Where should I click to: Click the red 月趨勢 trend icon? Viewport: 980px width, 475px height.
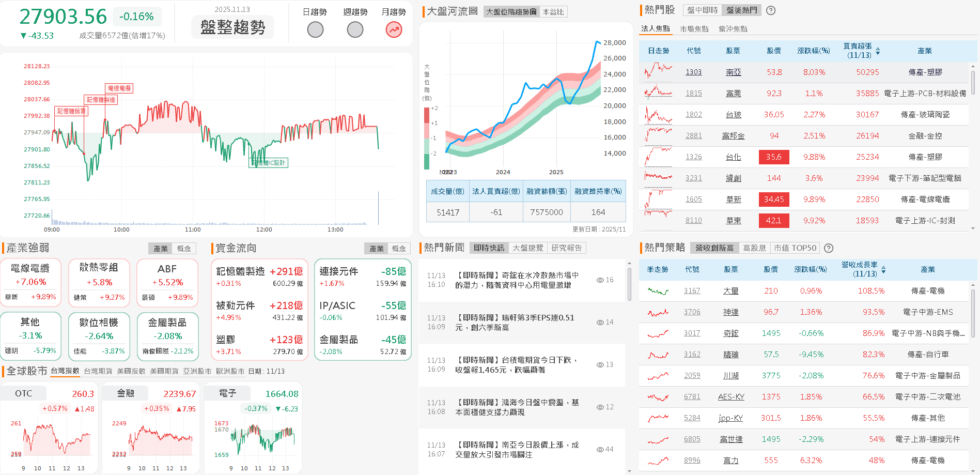[393, 29]
